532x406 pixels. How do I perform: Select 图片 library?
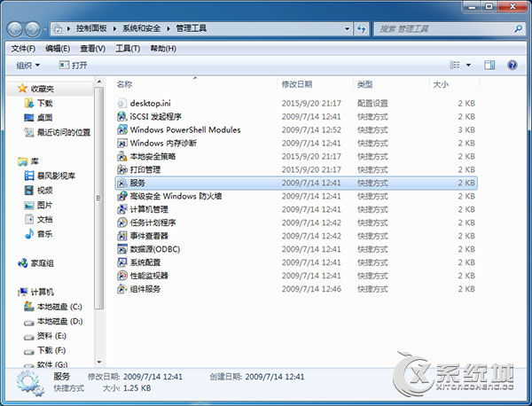(38, 205)
